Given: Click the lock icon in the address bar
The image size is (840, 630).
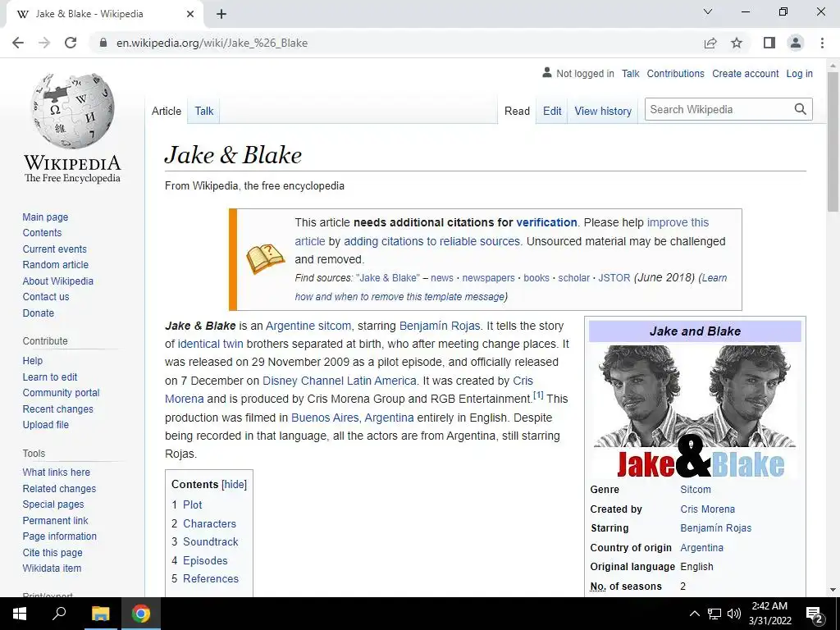Looking at the screenshot, I should [103, 43].
